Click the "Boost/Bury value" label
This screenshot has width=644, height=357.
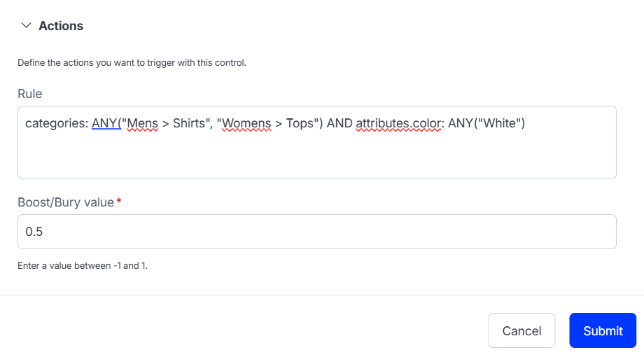coord(66,202)
